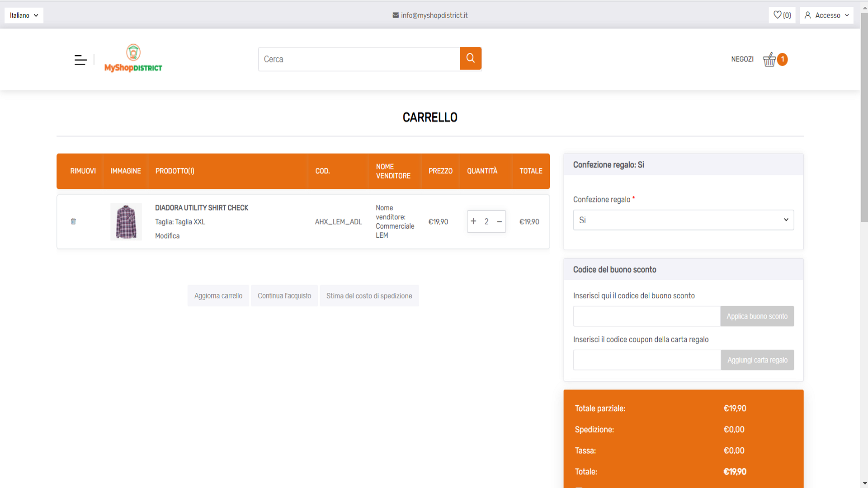
Task: Focus the gift card coupon input field
Action: pos(647,360)
